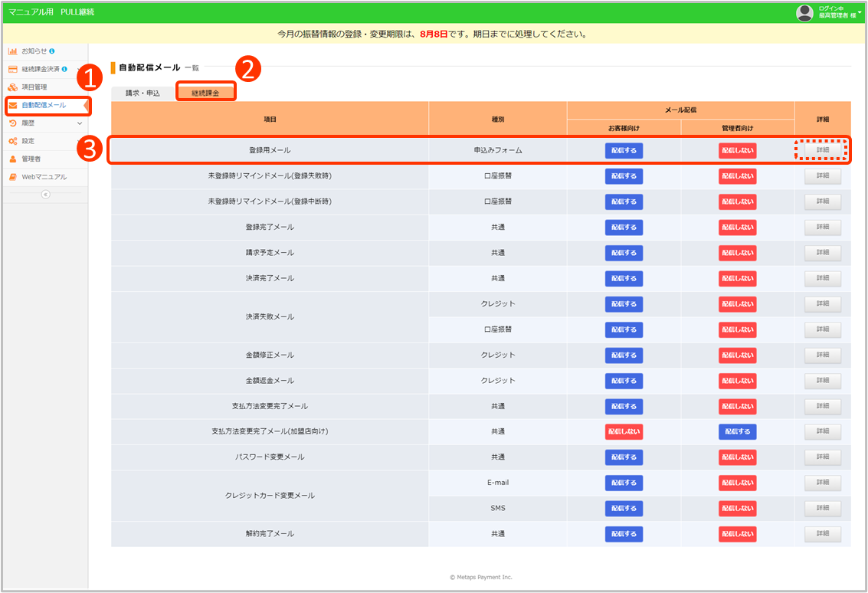The height and width of the screenshot is (593, 868).
Task: Click the info badge beside お知らせ
Action: point(52,51)
